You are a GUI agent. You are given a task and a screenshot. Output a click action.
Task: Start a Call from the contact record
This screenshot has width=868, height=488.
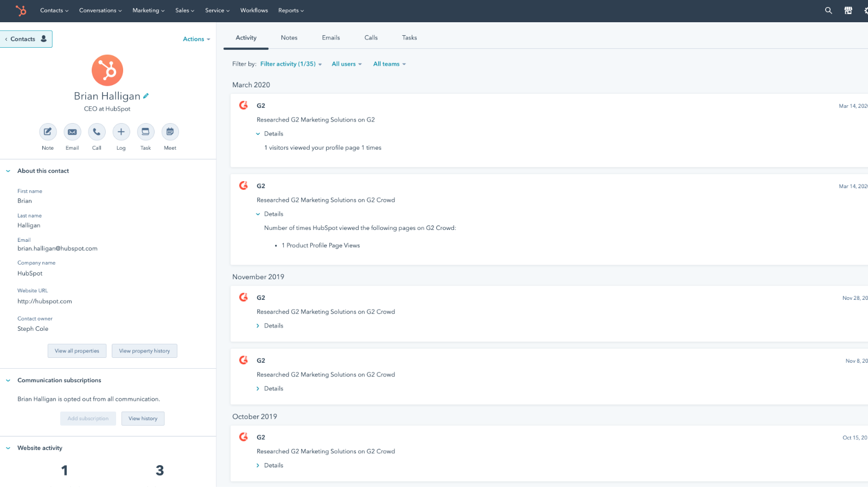(97, 132)
